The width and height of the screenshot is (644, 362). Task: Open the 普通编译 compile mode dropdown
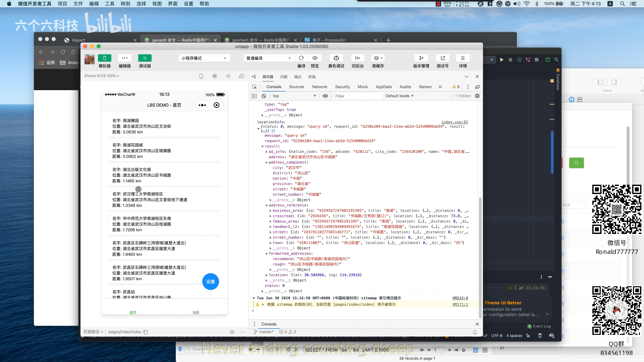[x=268, y=58]
